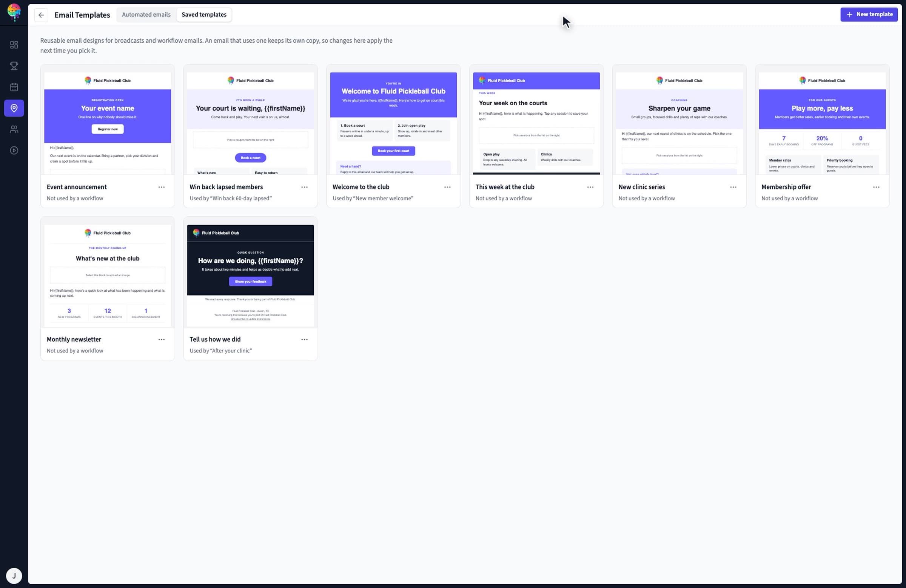The height and width of the screenshot is (588, 906).
Task: Click the 'This week at the club' title
Action: coord(505,187)
